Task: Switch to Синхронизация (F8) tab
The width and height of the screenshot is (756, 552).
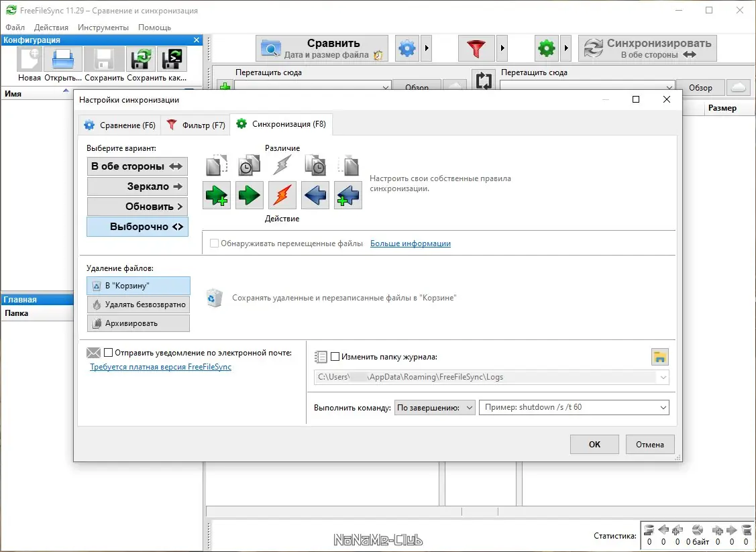Action: [x=281, y=124]
